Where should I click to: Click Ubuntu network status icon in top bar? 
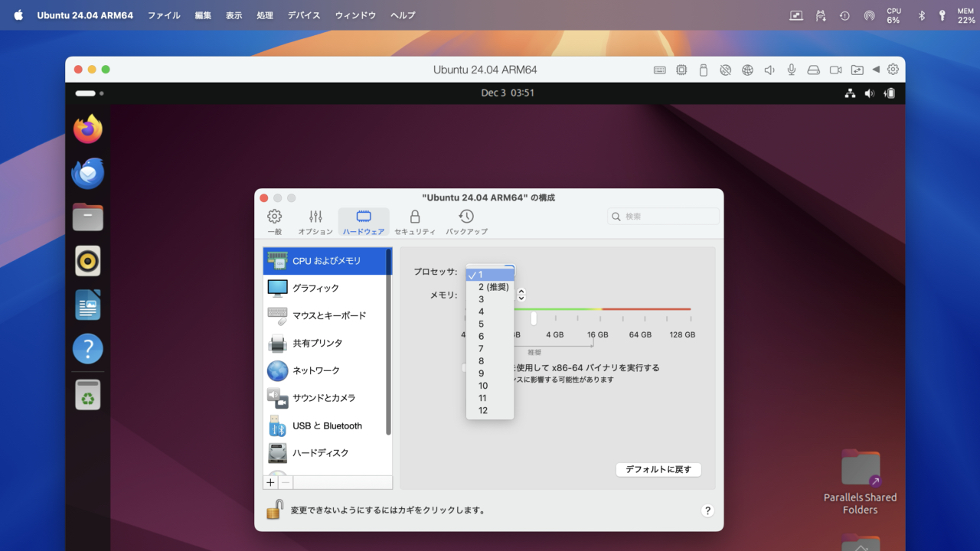[850, 93]
